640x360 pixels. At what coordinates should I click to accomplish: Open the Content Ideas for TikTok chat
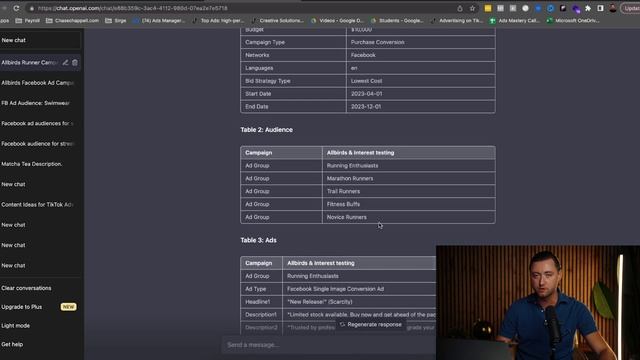(x=40, y=204)
